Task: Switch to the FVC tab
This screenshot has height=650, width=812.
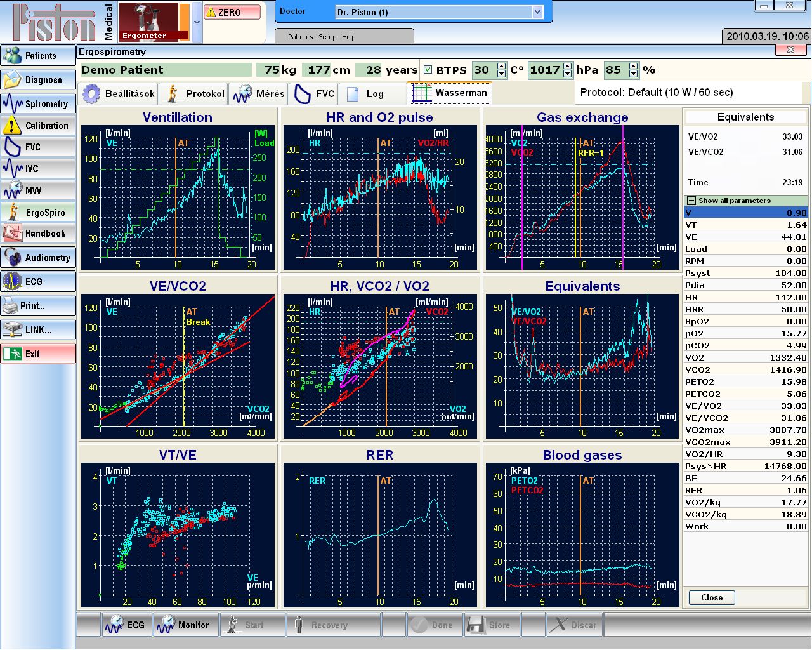Action: tap(313, 94)
